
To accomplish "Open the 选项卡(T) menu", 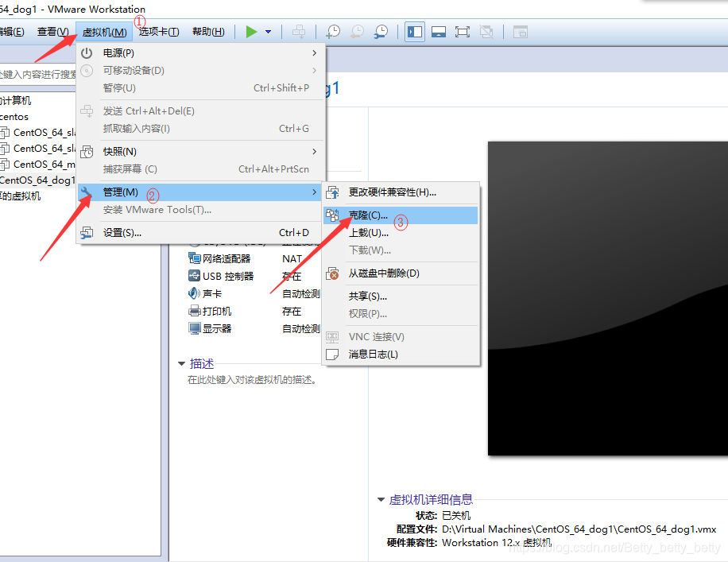I will point(159,32).
